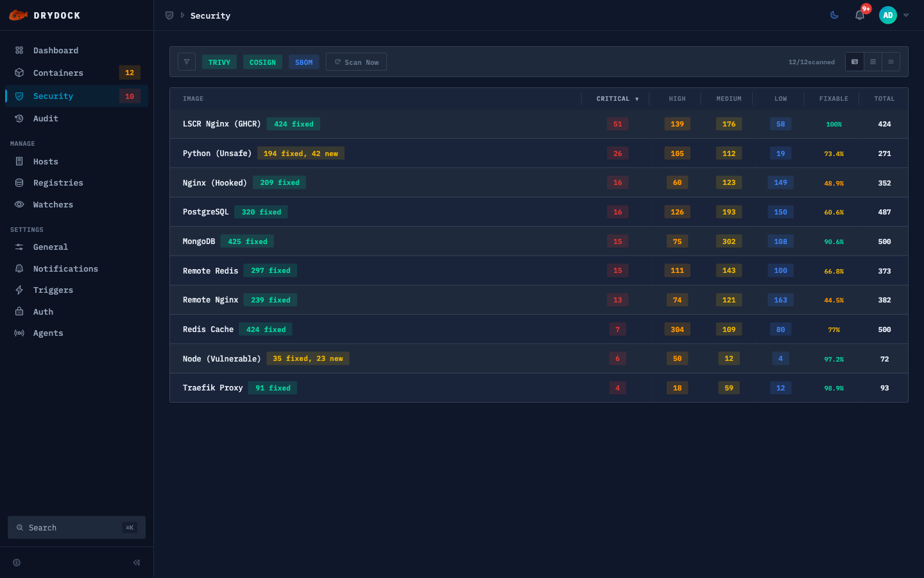Click the '209 fixed' badge for Nginx (Hooked)
Image resolution: width=924 pixels, height=578 pixels.
tap(280, 182)
